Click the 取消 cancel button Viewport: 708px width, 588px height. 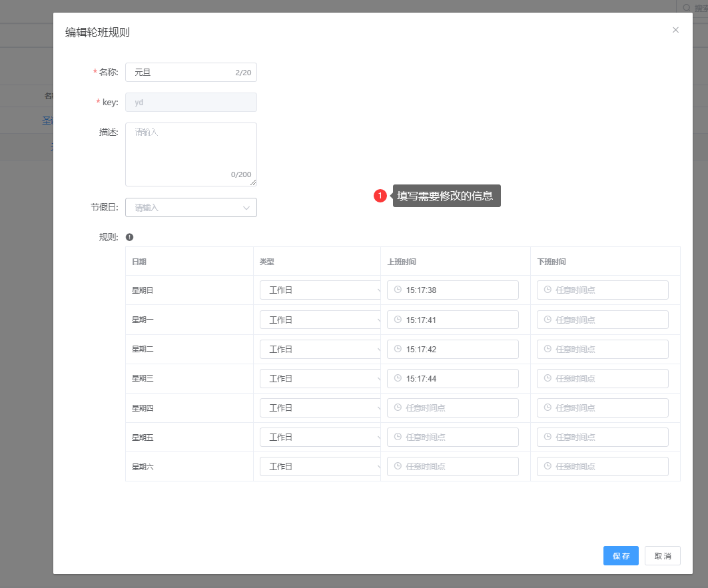click(x=662, y=555)
